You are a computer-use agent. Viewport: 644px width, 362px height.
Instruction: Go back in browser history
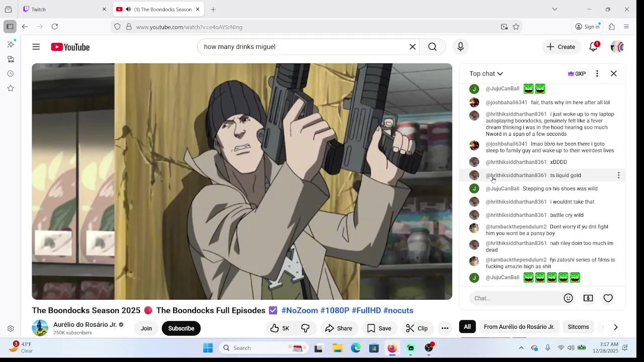point(25,27)
